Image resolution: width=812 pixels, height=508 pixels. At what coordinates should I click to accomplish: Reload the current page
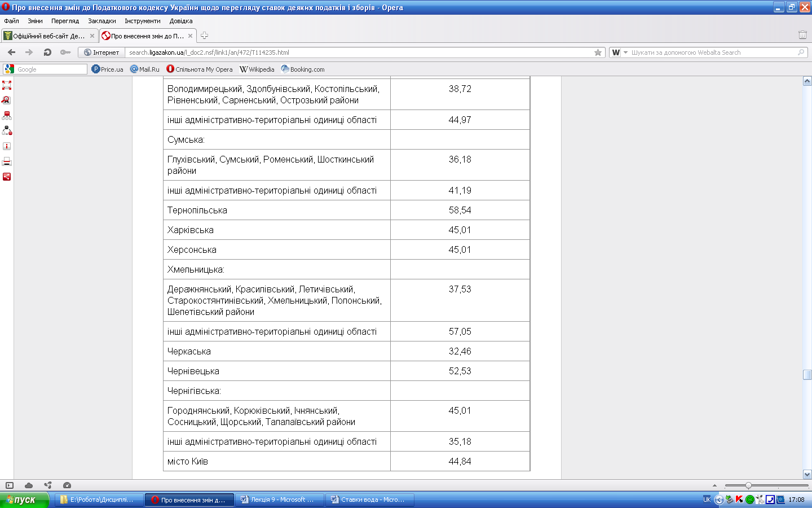(x=47, y=52)
